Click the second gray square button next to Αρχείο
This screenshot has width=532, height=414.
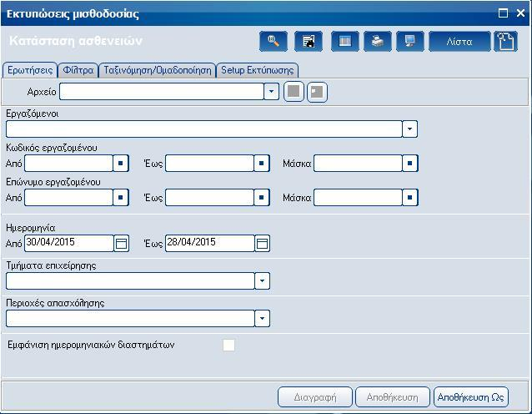pyautogui.click(x=317, y=92)
